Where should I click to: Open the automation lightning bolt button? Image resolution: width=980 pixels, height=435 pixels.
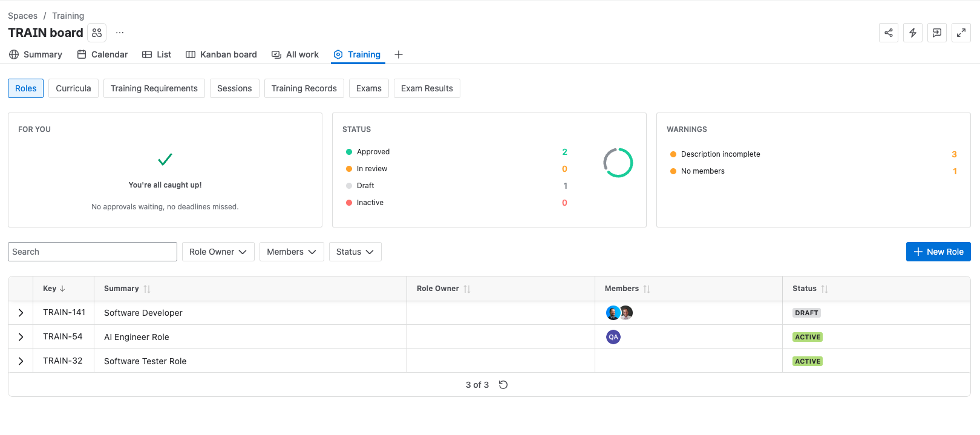pyautogui.click(x=913, y=33)
